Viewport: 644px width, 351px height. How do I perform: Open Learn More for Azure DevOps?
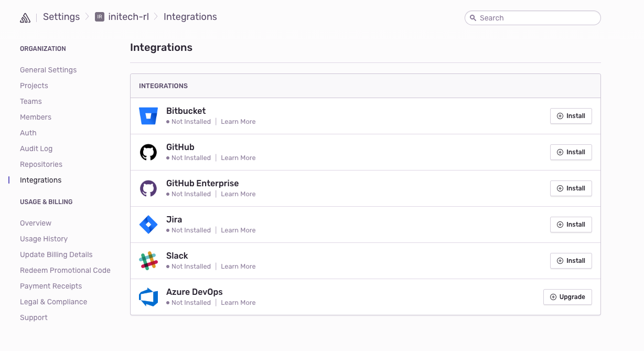pos(238,303)
